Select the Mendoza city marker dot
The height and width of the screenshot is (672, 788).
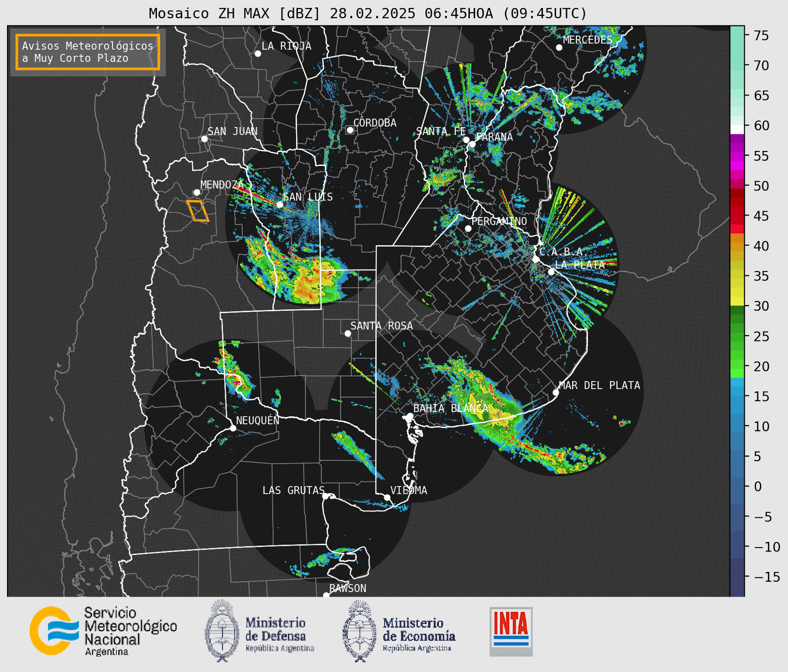tap(197, 193)
